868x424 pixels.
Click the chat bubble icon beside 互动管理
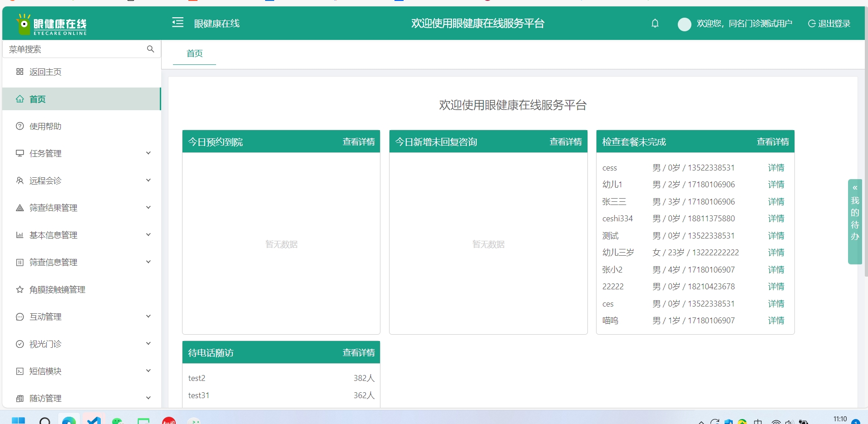(20, 317)
